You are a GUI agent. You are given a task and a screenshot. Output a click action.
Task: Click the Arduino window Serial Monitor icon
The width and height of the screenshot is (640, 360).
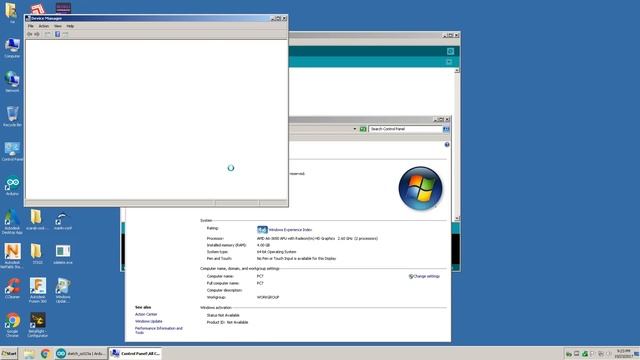[450, 51]
